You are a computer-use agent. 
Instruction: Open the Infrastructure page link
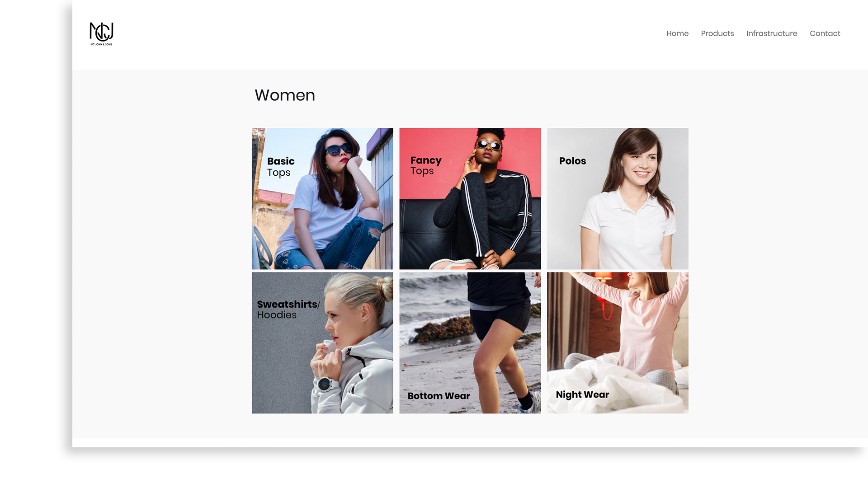point(772,33)
